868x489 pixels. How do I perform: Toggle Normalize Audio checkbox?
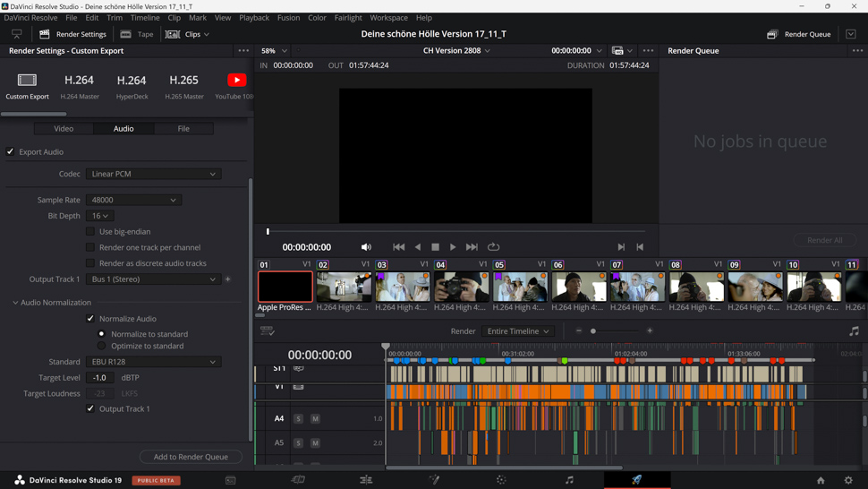tap(90, 319)
